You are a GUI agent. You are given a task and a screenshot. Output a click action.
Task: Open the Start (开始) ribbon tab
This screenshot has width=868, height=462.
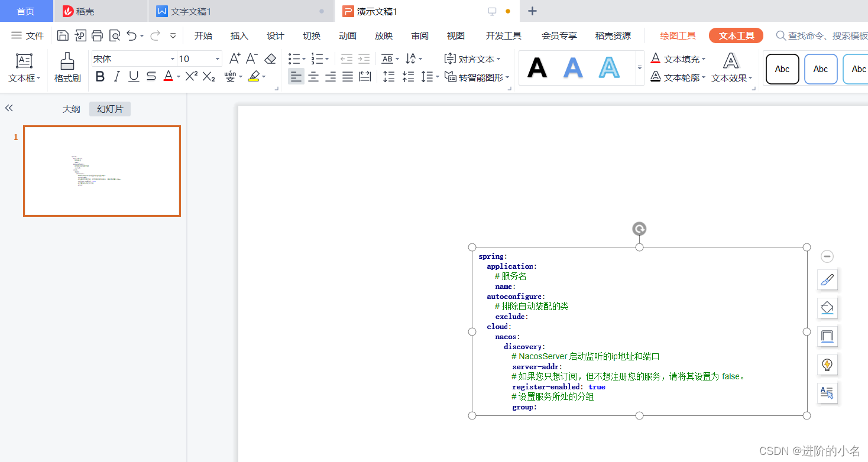coord(203,35)
